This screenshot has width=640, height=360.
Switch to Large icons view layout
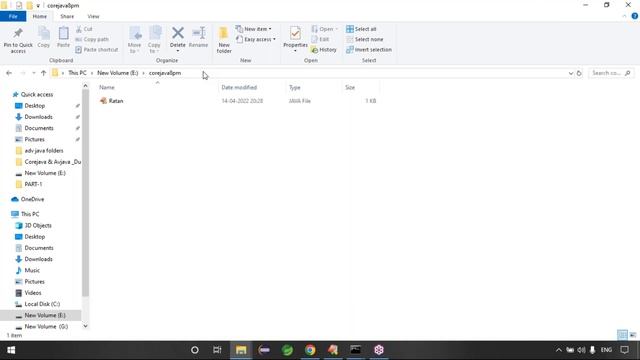click(x=633, y=335)
